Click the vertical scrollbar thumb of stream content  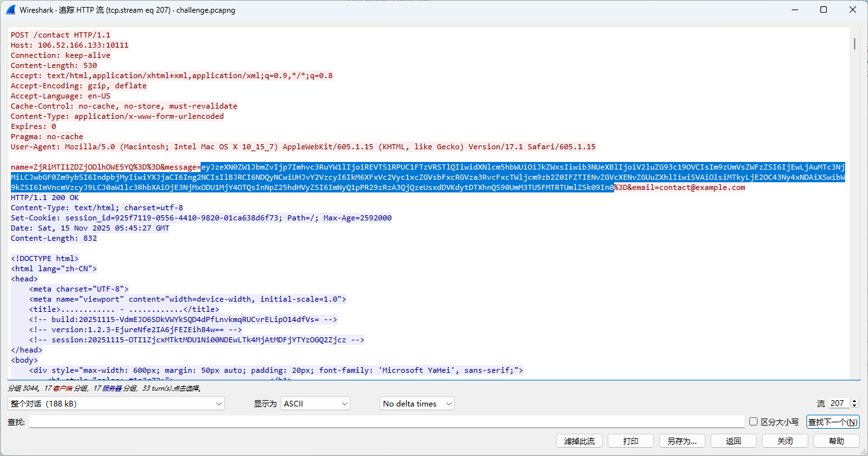(855, 43)
